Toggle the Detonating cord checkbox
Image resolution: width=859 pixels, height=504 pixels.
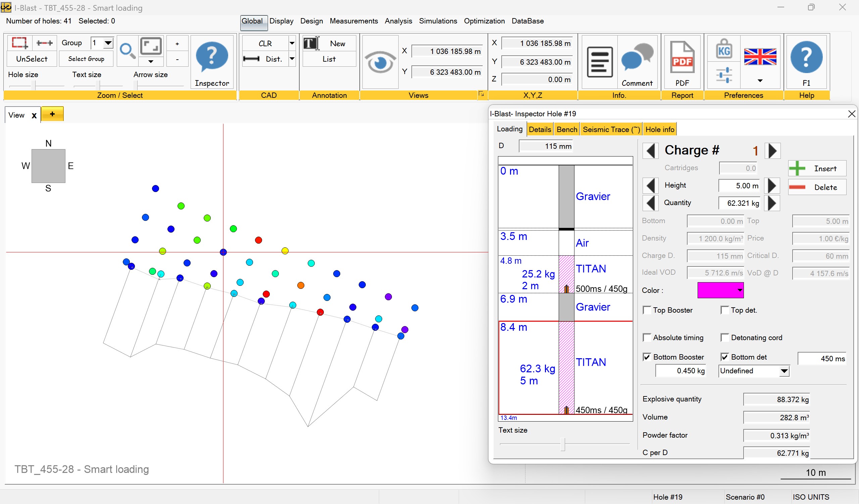click(724, 337)
